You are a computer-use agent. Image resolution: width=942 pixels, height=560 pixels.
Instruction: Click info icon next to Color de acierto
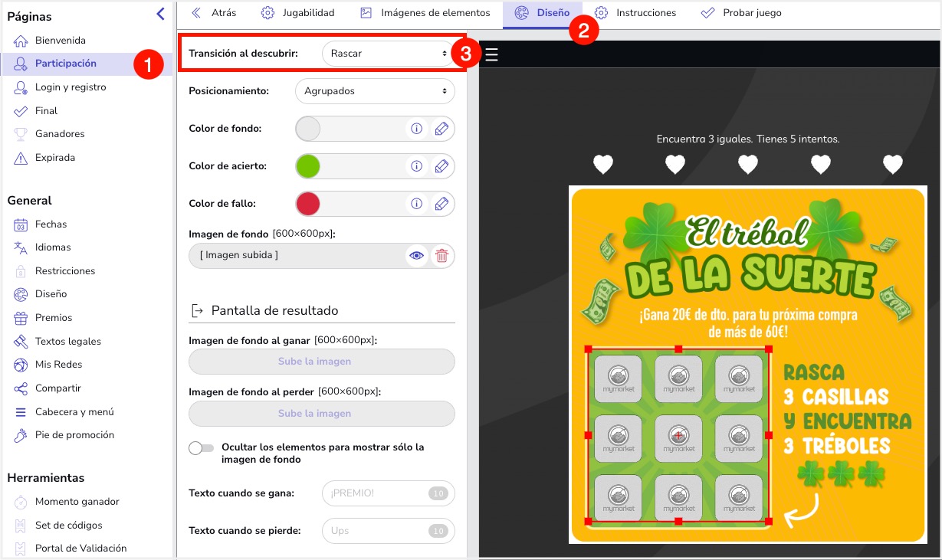pos(416,166)
